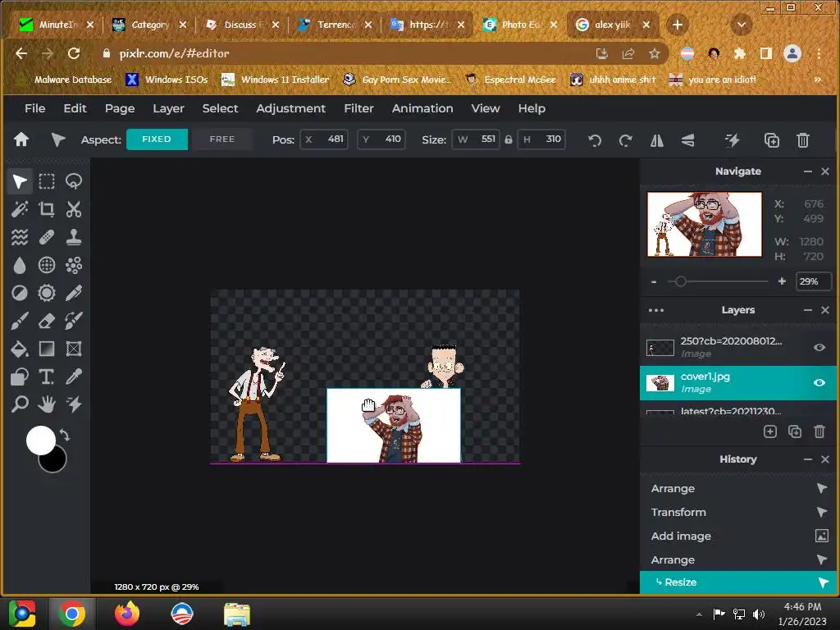Flip layer horizontally

click(657, 140)
